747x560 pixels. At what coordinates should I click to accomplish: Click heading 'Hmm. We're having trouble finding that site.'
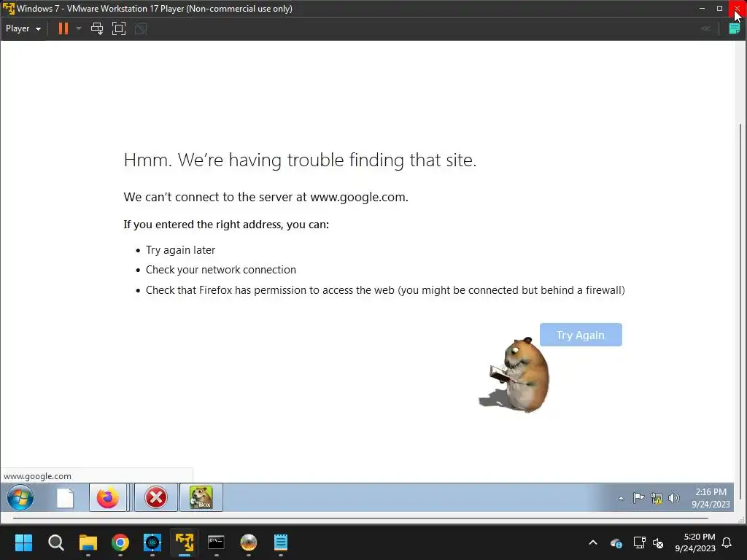pos(300,160)
